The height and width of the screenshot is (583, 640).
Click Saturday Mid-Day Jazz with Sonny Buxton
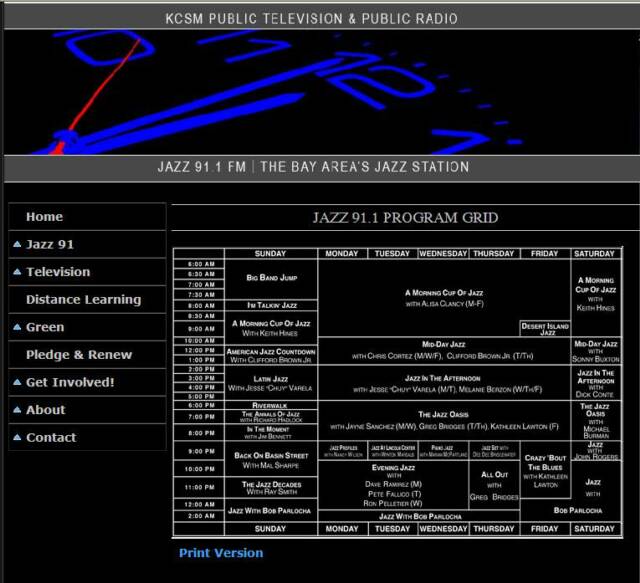pos(596,352)
